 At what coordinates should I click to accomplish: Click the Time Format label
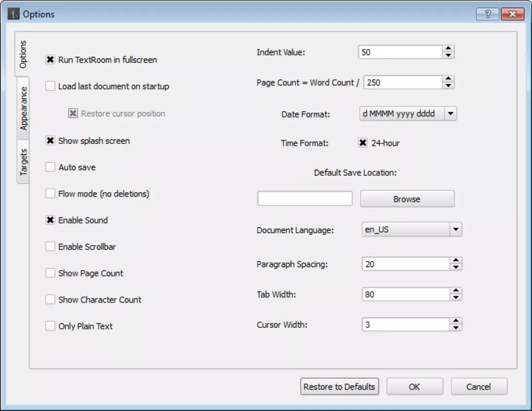click(x=305, y=143)
